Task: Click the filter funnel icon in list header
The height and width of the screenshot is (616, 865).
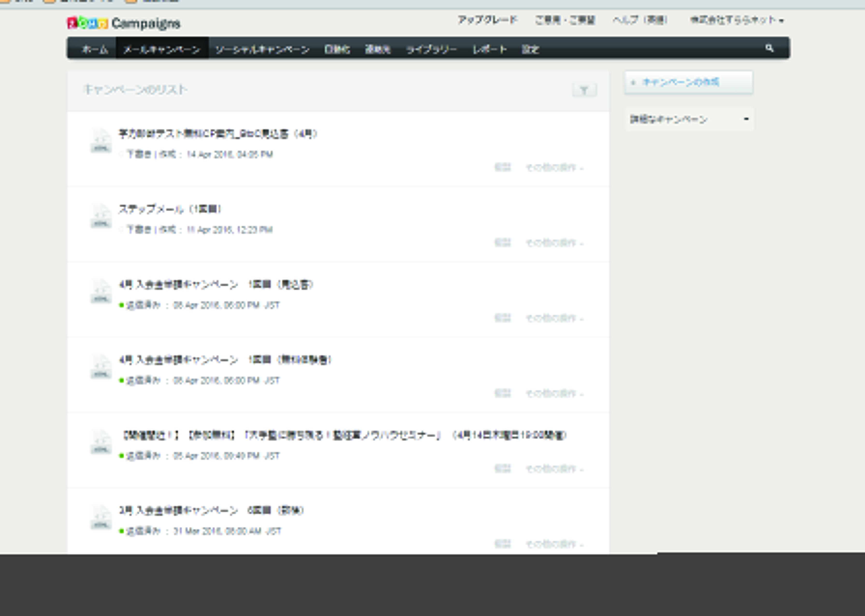Action: pos(584,90)
